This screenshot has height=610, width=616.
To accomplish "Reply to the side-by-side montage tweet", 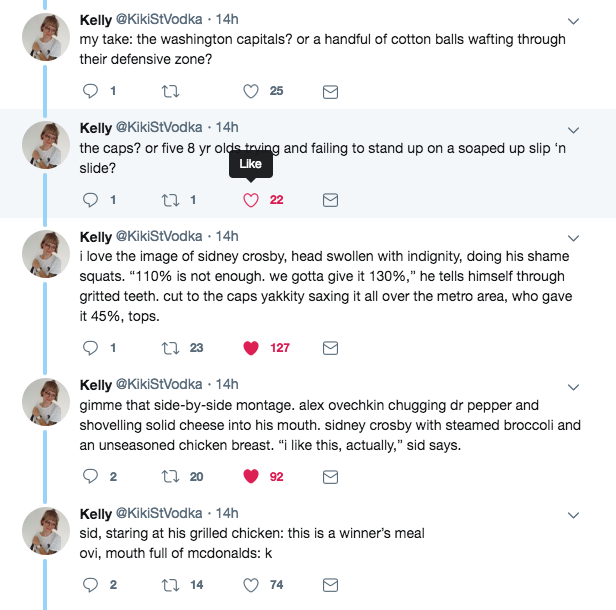I will [x=90, y=476].
